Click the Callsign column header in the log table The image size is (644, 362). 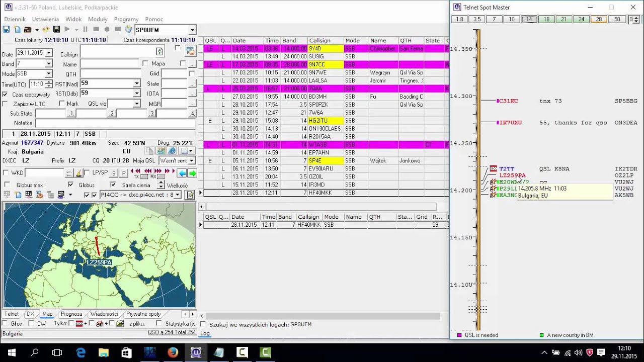coord(326,40)
